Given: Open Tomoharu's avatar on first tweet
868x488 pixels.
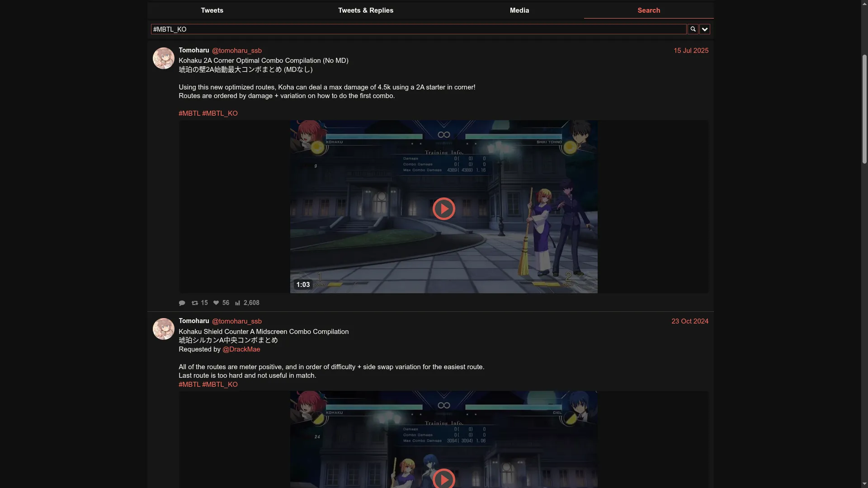Looking at the screenshot, I should coord(164,58).
